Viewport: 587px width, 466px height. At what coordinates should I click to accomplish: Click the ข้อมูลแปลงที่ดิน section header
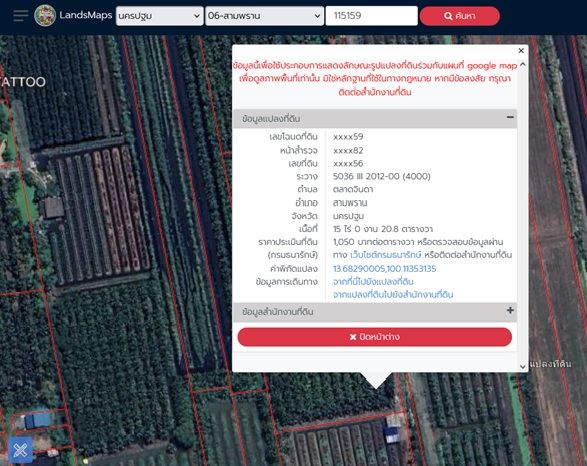pos(375,119)
